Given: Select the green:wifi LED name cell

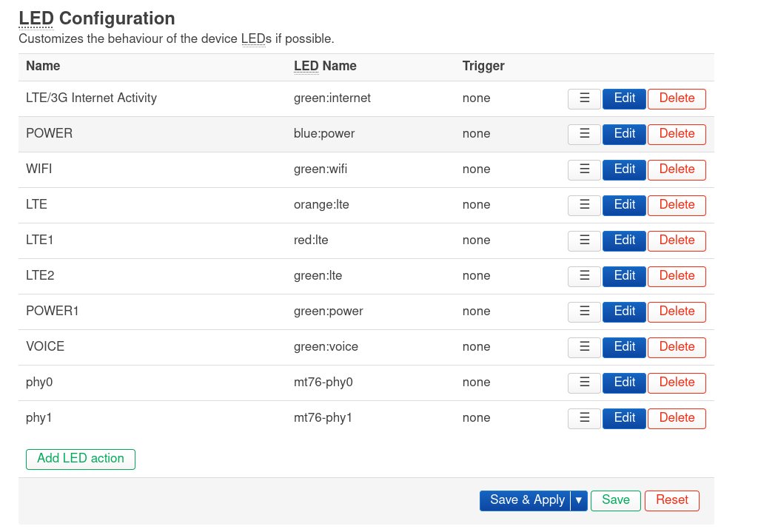Looking at the screenshot, I should point(321,169).
